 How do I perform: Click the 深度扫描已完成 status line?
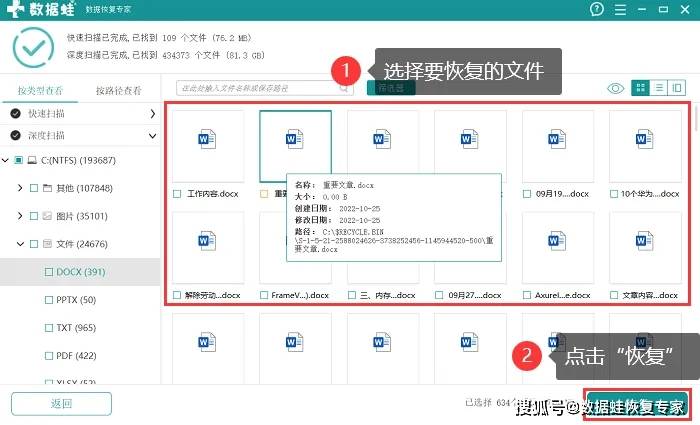[x=166, y=55]
